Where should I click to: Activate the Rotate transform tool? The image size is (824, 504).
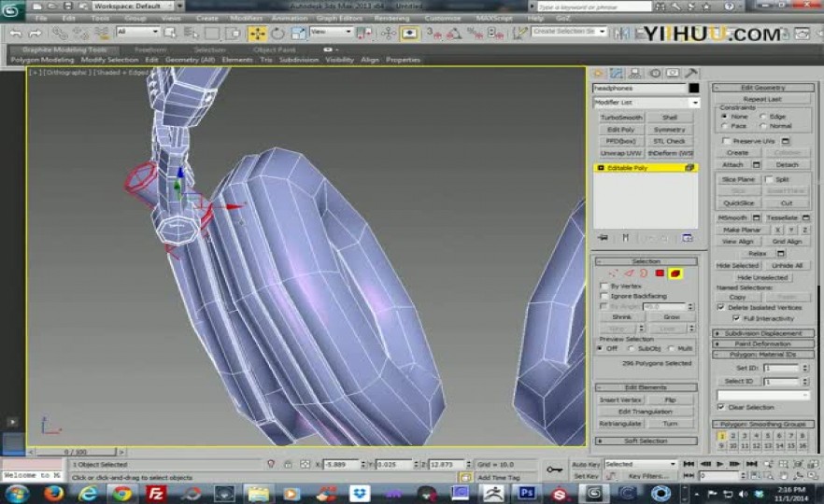(277, 34)
